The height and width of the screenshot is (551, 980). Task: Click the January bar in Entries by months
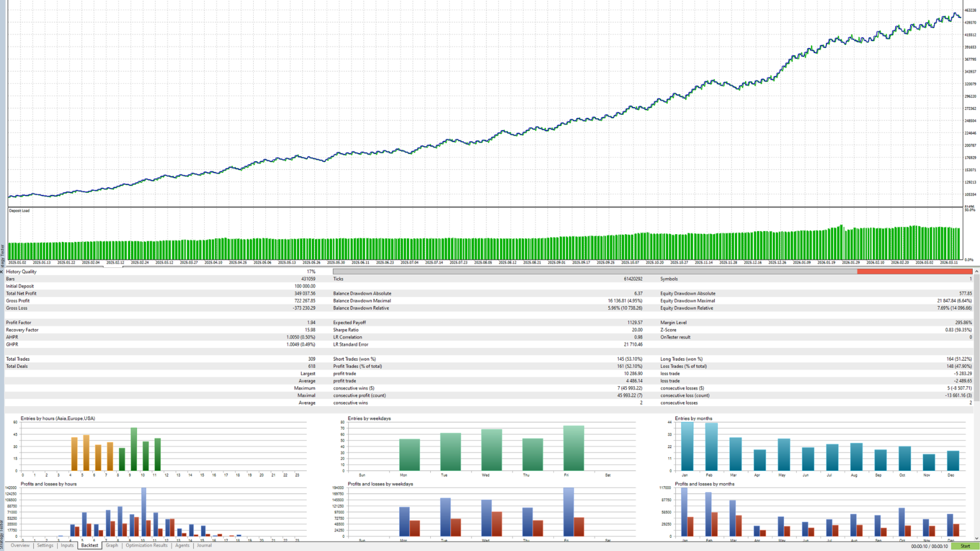pos(687,446)
